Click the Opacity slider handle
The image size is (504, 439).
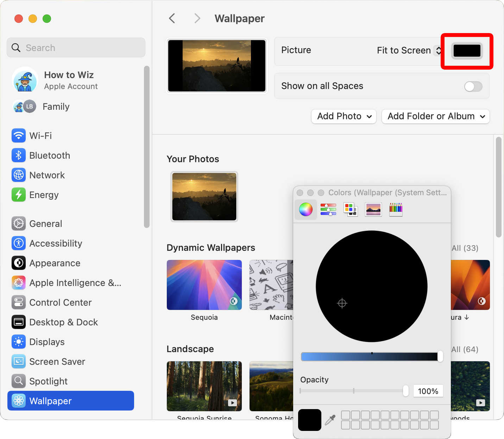pos(405,391)
